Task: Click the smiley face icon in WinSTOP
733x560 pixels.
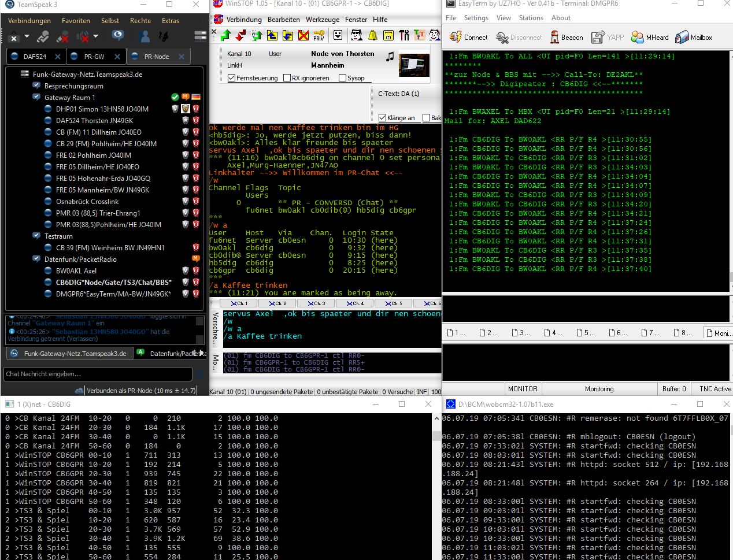Action: click(x=338, y=36)
